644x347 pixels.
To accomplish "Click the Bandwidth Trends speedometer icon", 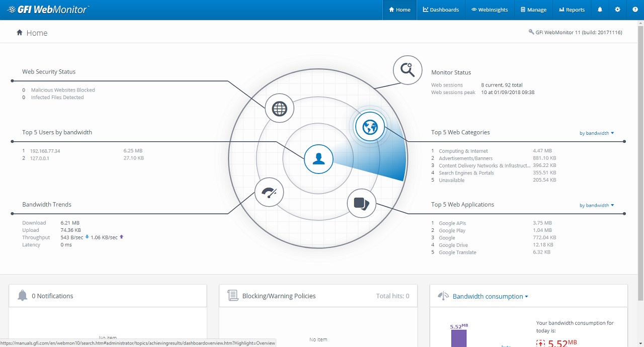I will [269, 192].
